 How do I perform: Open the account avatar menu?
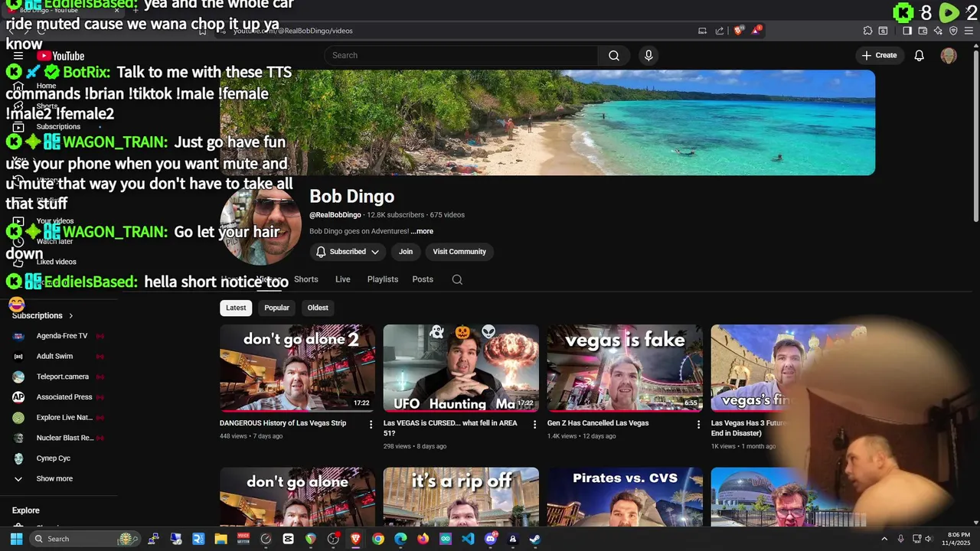949,55
